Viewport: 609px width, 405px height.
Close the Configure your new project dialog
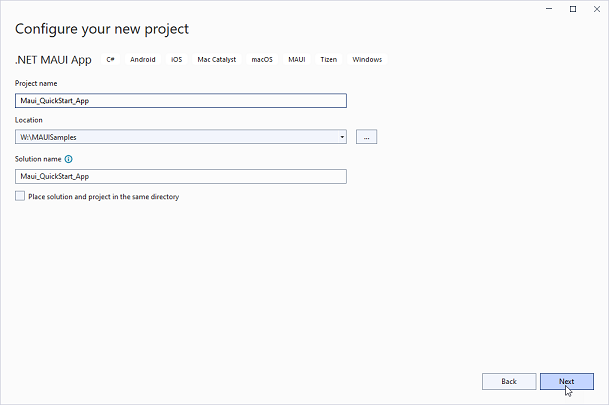tap(595, 9)
